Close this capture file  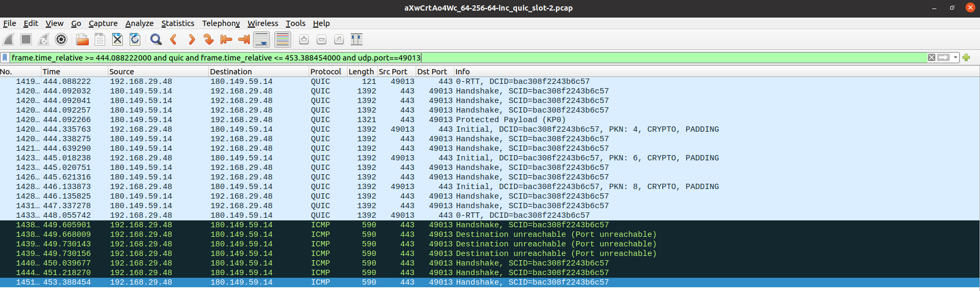pyautogui.click(x=117, y=39)
